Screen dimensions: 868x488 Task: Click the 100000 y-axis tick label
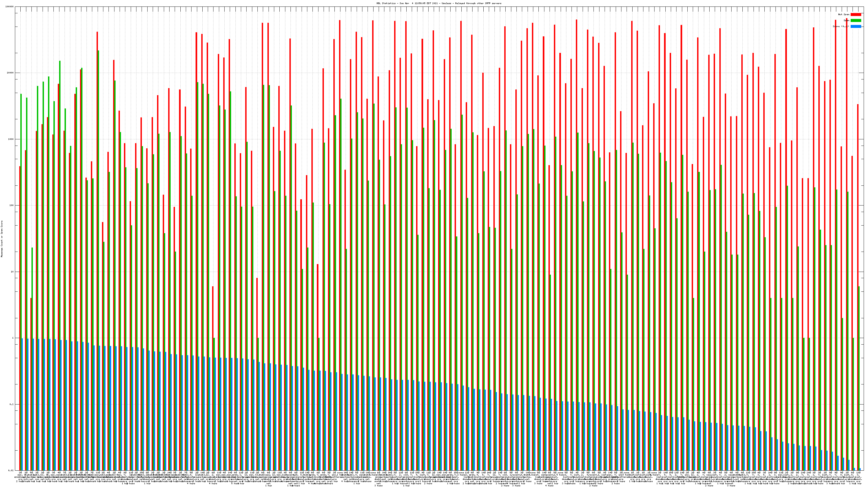(x=10, y=7)
